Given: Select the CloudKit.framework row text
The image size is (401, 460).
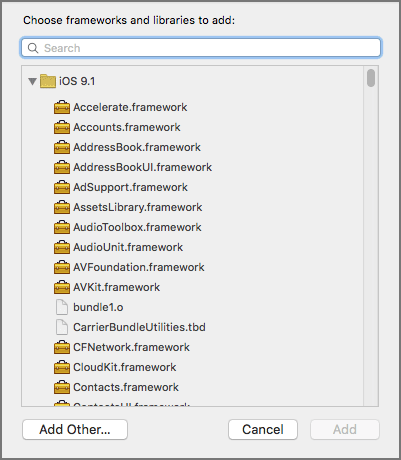Looking at the screenshot, I should click(x=125, y=367).
